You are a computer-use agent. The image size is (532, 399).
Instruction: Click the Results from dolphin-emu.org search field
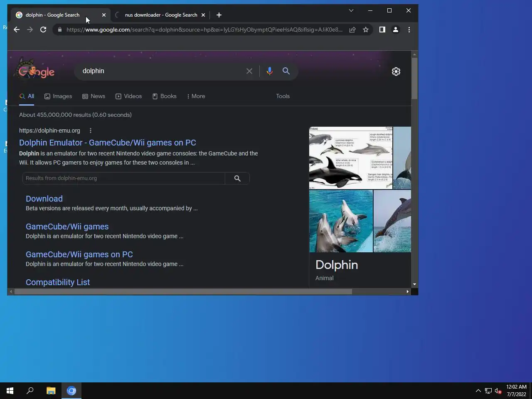click(x=123, y=178)
